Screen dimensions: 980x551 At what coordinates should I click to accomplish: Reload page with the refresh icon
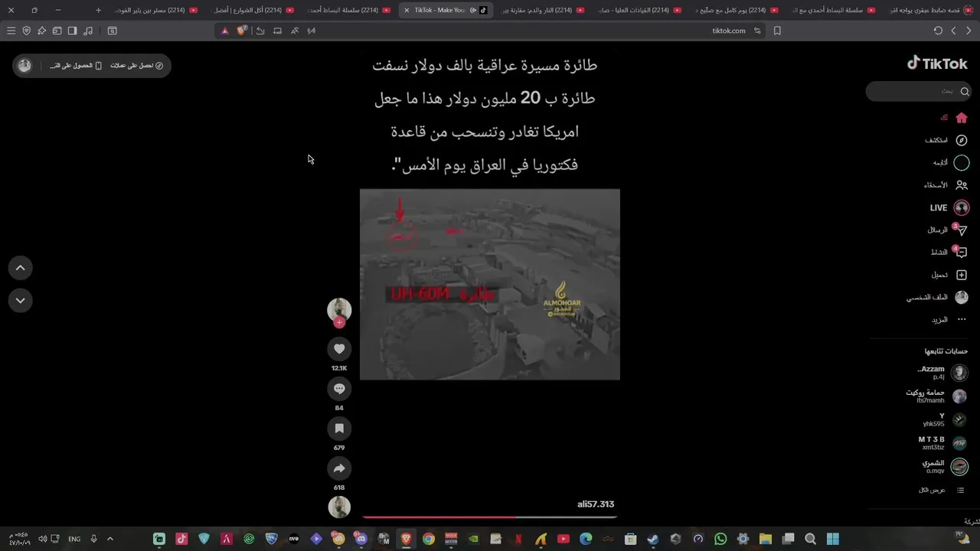pyautogui.click(x=938, y=31)
